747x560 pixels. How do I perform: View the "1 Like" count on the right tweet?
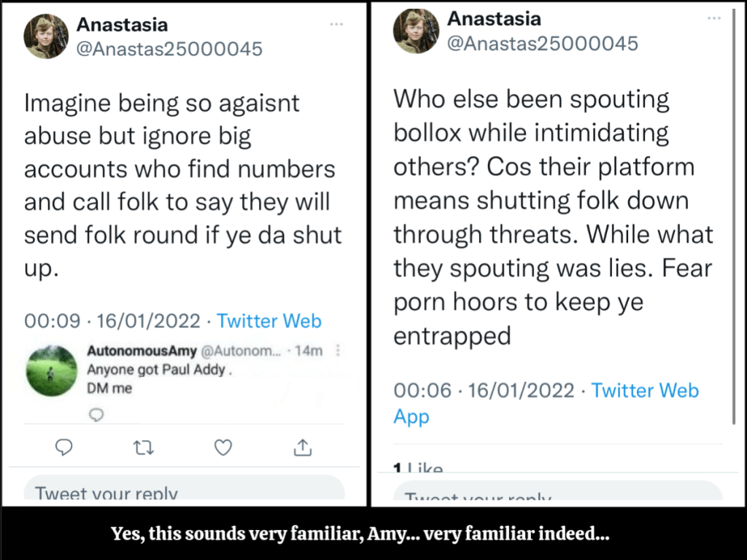click(x=418, y=468)
